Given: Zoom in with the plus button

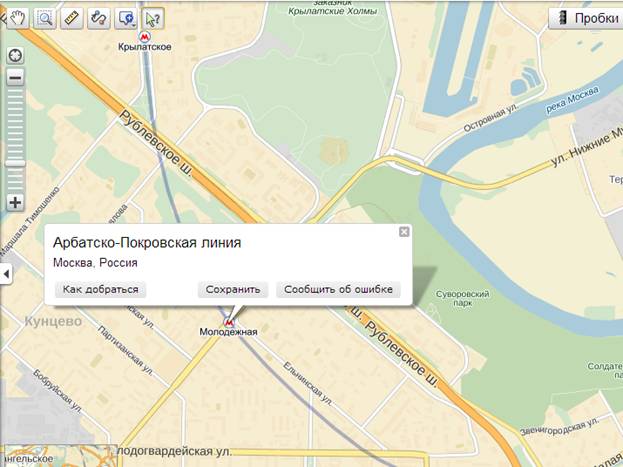Looking at the screenshot, I should pos(15,203).
